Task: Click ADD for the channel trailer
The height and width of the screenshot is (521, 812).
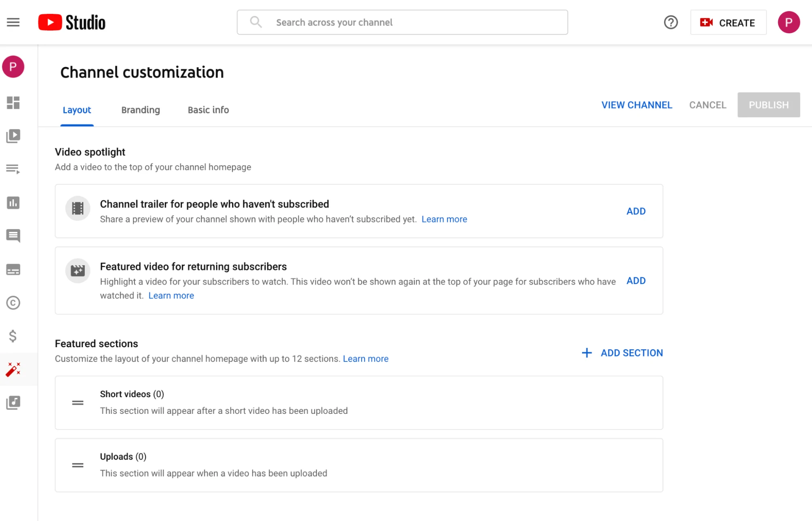Action: click(x=636, y=211)
